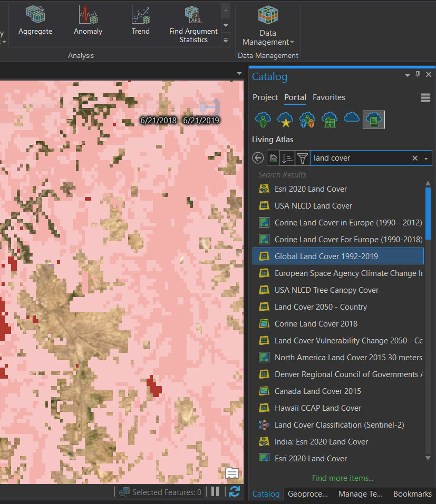This screenshot has height=504, width=436.
Task: Click the Data Management toolbox icon
Action: [268, 15]
